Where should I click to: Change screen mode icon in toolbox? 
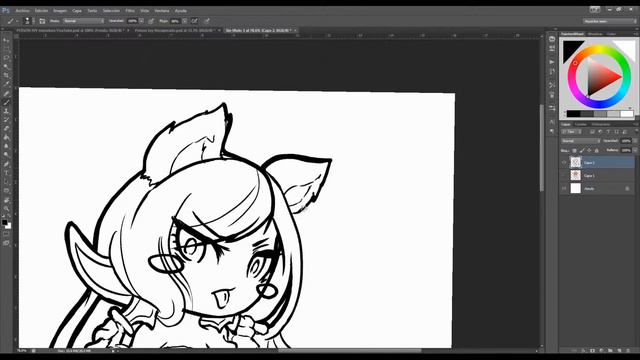tap(6, 243)
